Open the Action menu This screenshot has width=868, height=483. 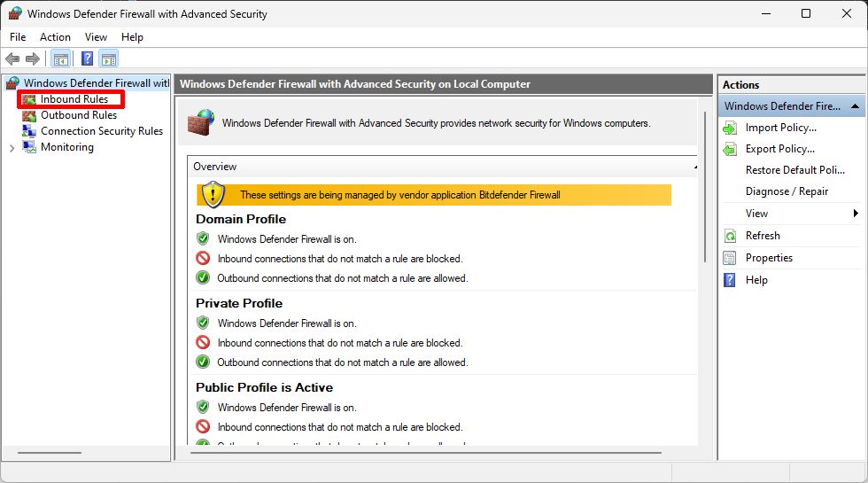[x=55, y=37]
